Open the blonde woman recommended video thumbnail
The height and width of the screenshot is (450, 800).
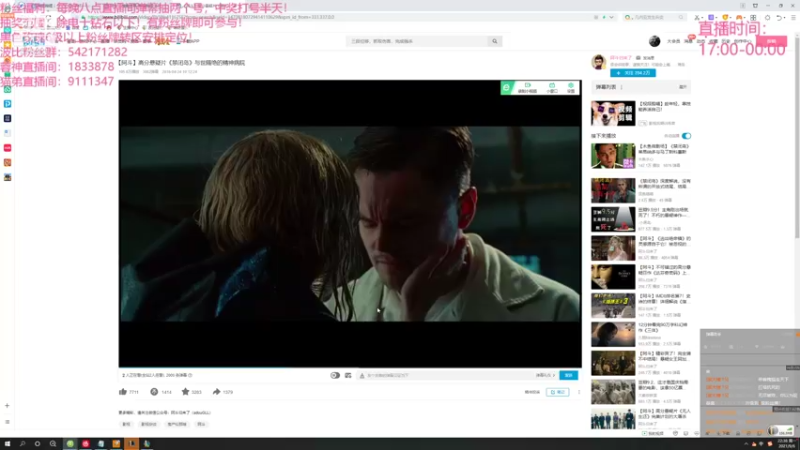[613, 248]
